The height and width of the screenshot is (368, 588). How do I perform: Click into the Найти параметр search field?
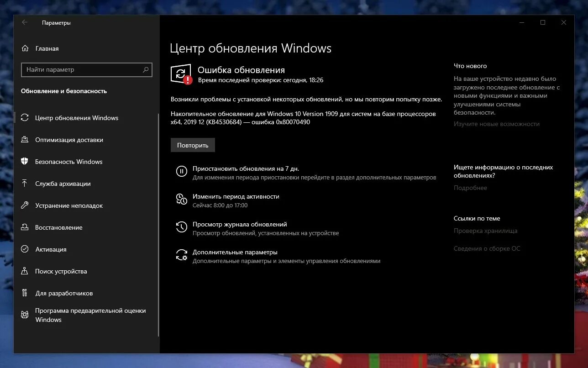(x=87, y=70)
